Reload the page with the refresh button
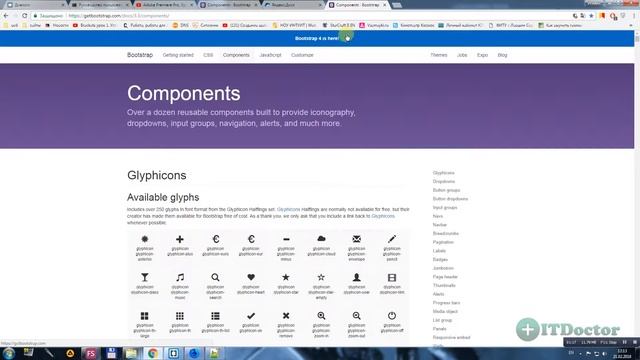This screenshot has width=640, height=360. pyautogui.click(x=24, y=16)
